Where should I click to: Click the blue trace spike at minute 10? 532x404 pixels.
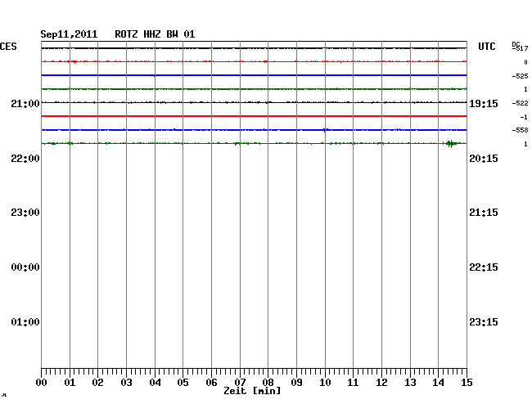[x=325, y=130]
